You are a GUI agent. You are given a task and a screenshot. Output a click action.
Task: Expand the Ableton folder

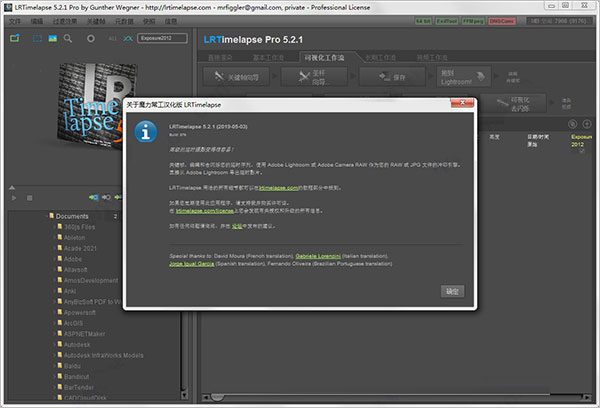coord(54,238)
